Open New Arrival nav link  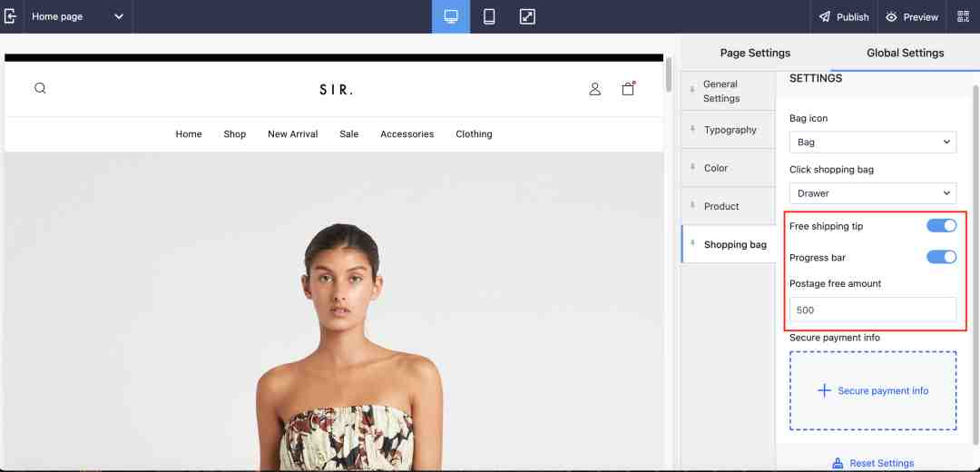292,133
